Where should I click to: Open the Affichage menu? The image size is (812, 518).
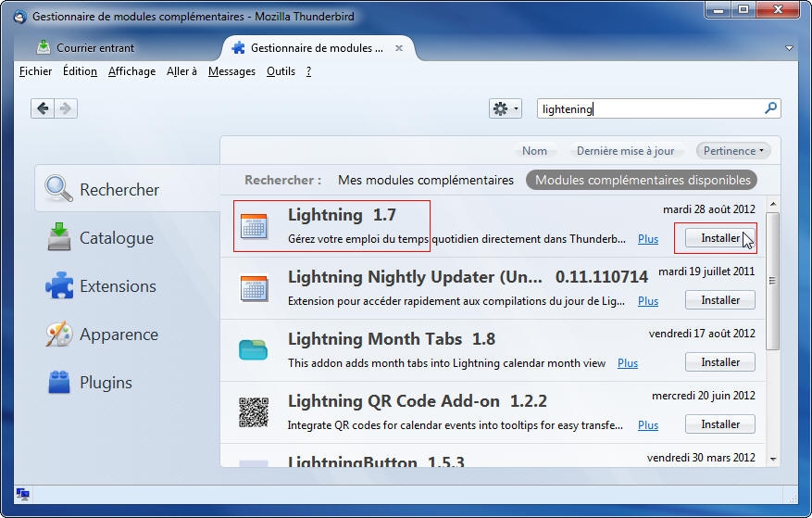click(x=131, y=71)
